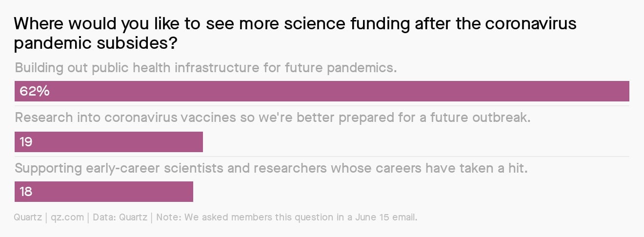
Task: Click the '62%' value text
Action: tap(34, 91)
